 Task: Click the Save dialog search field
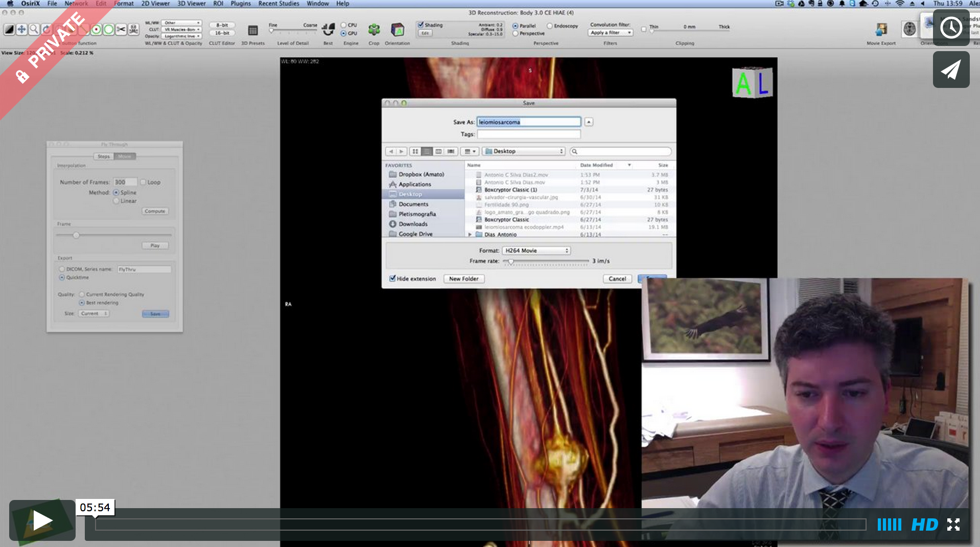coord(621,151)
